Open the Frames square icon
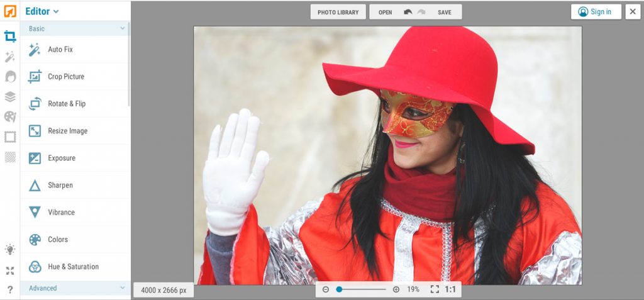The image size is (644, 300). click(10, 136)
